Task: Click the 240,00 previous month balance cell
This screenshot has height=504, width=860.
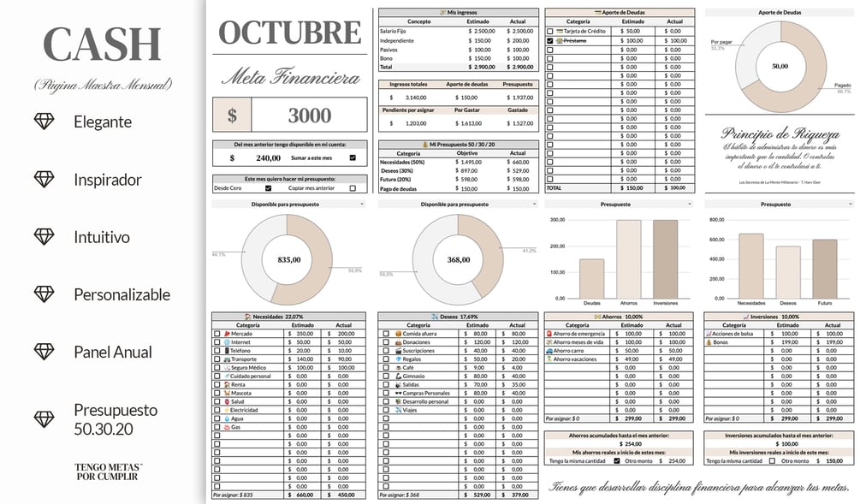Action: (268, 158)
